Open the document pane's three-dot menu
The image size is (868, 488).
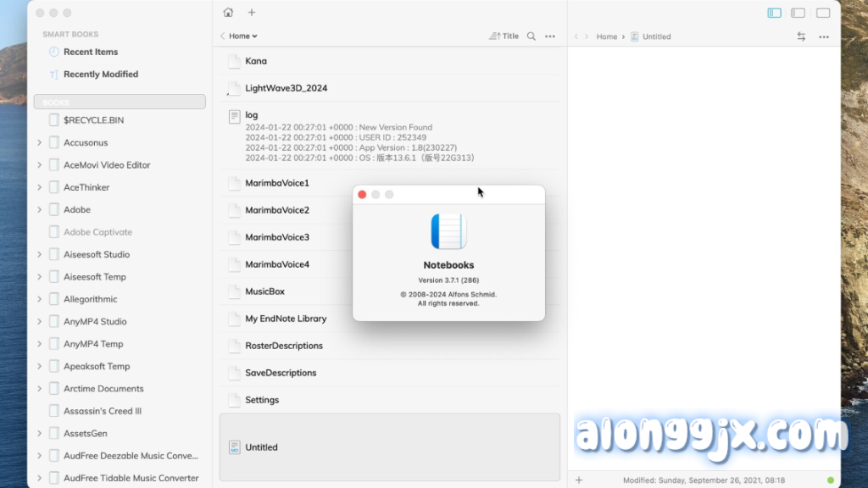tap(824, 36)
